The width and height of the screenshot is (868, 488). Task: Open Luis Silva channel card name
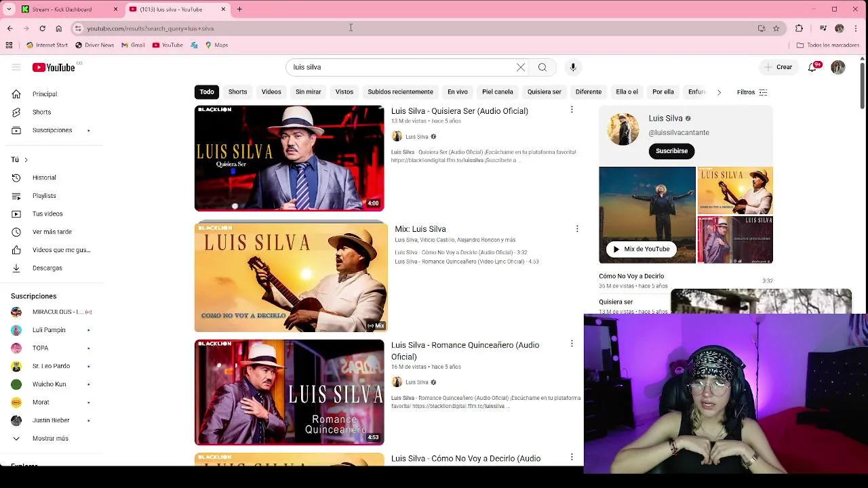pyautogui.click(x=665, y=118)
